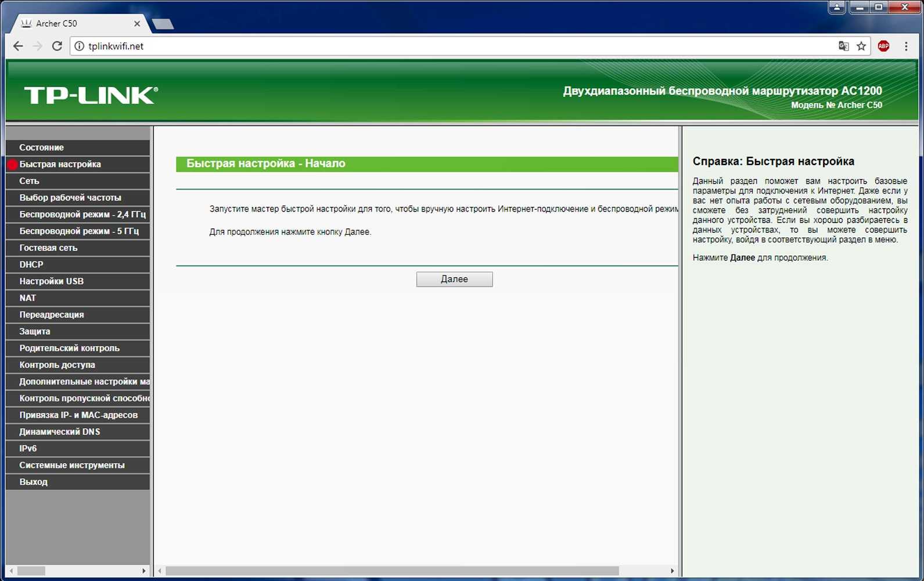Open the Родительский контроль menu item

point(78,349)
